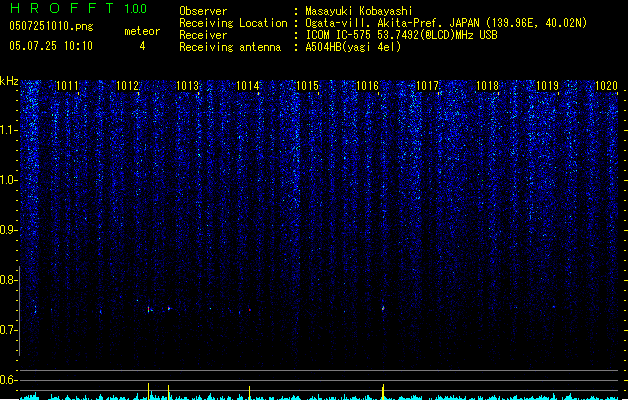Click the 1011 time axis label
This screenshot has width=629, height=400.
coord(67,86)
